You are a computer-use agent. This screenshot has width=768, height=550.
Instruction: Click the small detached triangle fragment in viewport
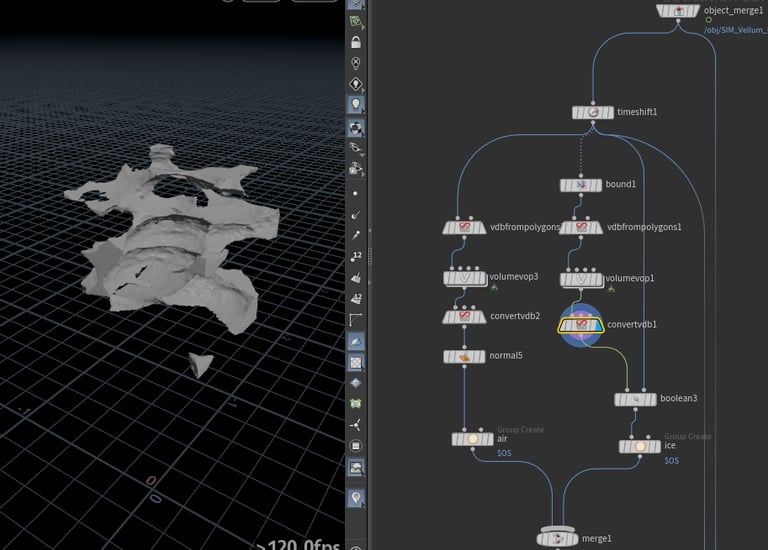(201, 365)
